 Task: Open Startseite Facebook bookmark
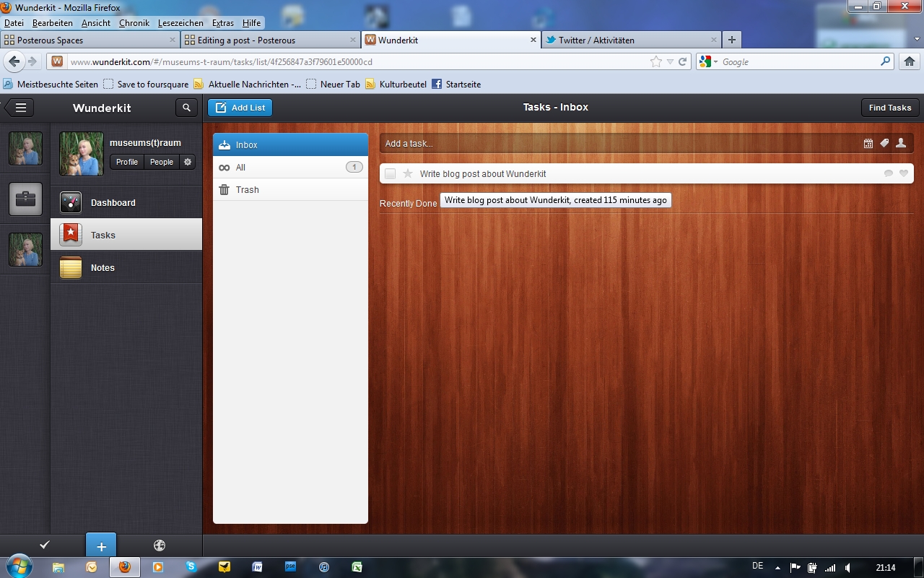click(x=456, y=85)
